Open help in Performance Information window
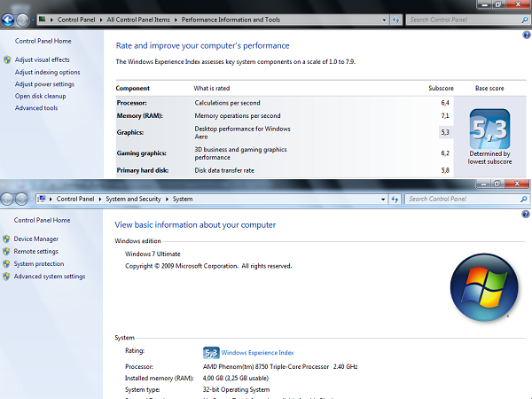Image resolution: width=532 pixels, height=399 pixels. (x=526, y=35)
